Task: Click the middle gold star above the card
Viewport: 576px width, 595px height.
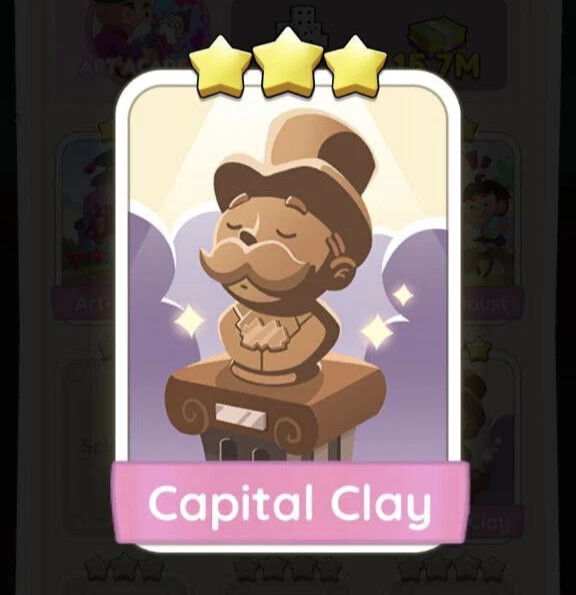Action: [288, 62]
